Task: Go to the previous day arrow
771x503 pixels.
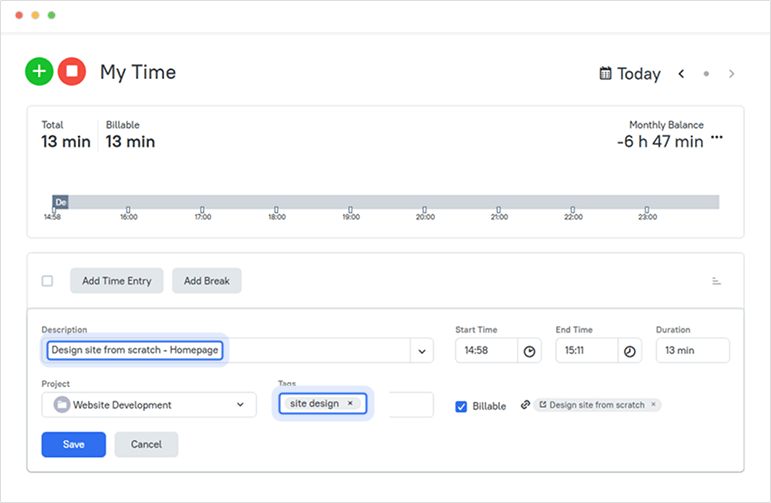Action: coord(681,73)
